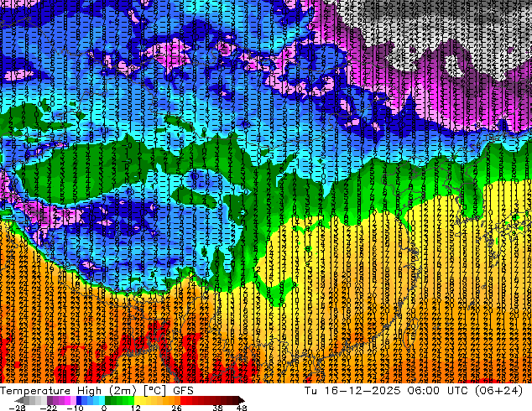Click the "-28" legend label
Screen dimensions: 532x411
(17, 408)
